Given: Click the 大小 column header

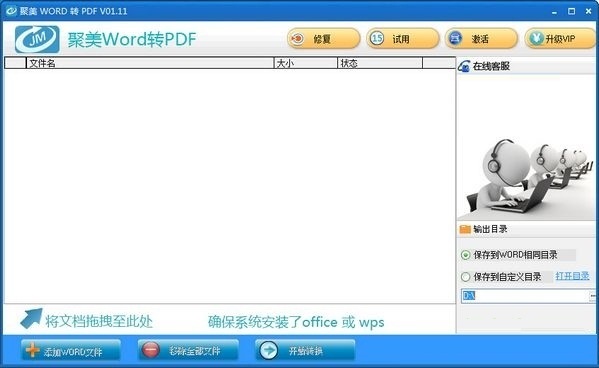Looking at the screenshot, I should [306, 63].
